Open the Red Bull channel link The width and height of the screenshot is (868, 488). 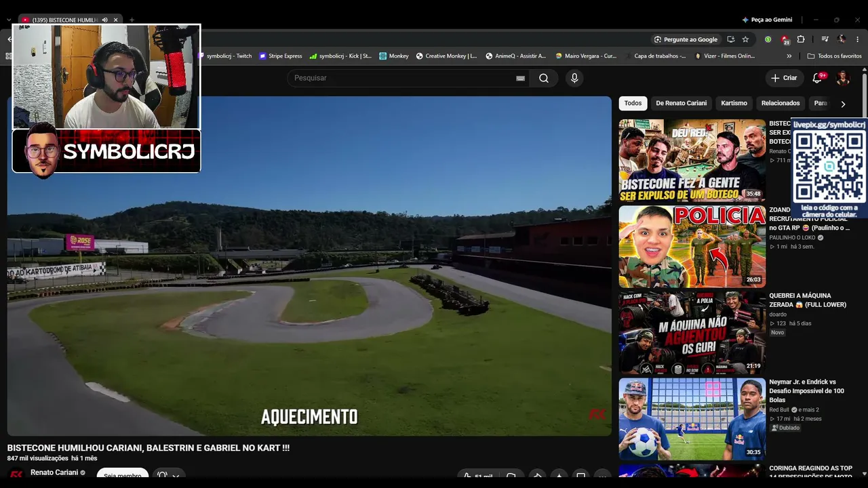tap(781, 410)
